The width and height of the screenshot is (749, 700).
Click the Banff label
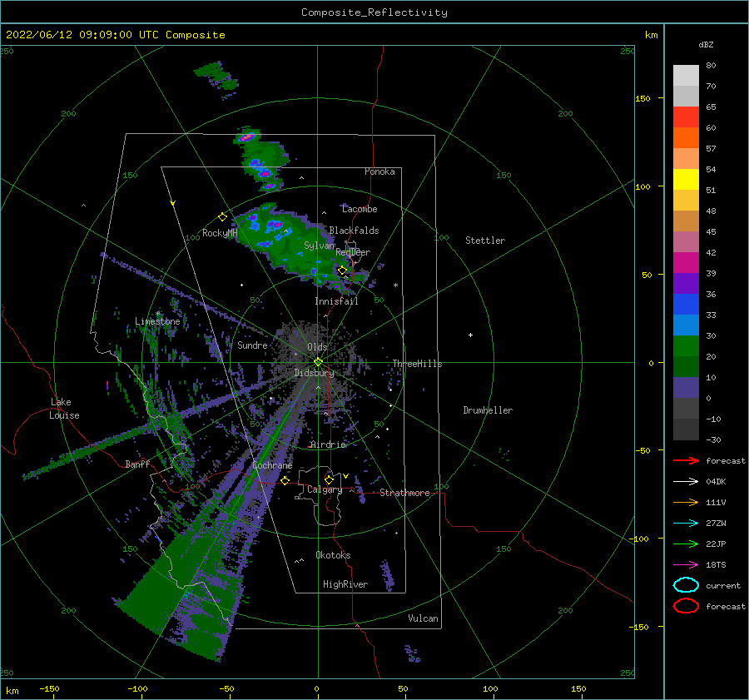pos(137,464)
